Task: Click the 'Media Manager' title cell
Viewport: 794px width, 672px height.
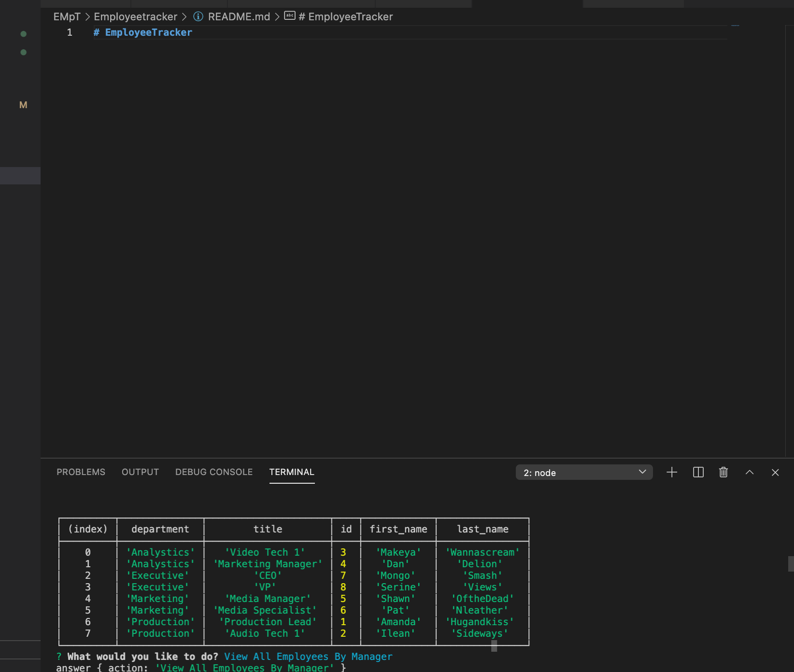Action: coord(268,599)
